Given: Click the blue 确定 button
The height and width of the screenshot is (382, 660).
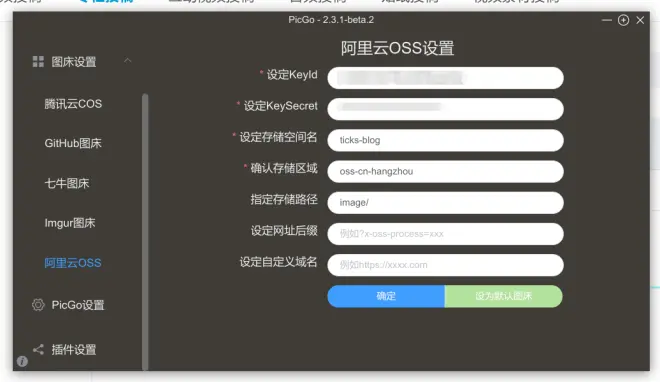Looking at the screenshot, I should pyautogui.click(x=386, y=296).
